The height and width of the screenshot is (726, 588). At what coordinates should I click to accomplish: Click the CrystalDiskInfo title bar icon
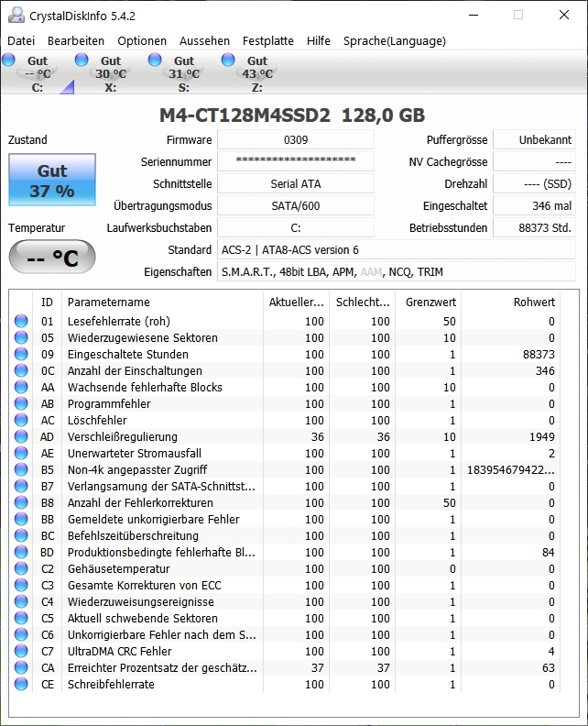[16, 16]
